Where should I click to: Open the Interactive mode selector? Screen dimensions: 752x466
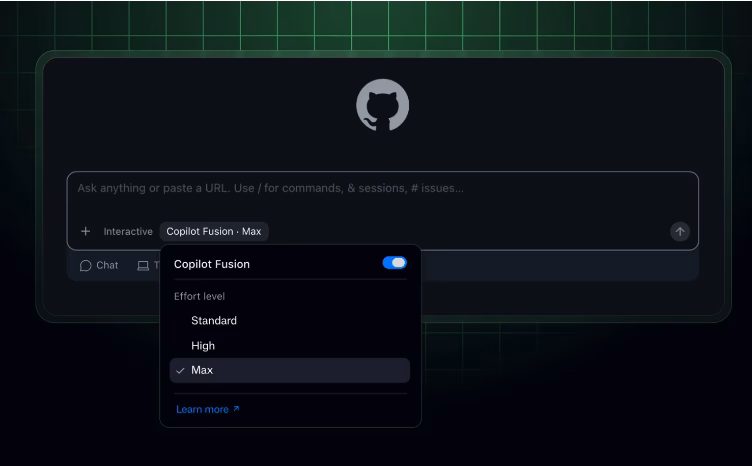(x=128, y=232)
